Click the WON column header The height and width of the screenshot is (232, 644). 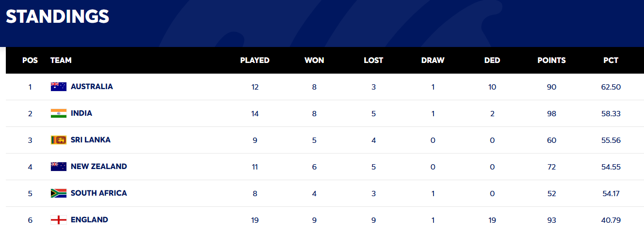click(314, 61)
